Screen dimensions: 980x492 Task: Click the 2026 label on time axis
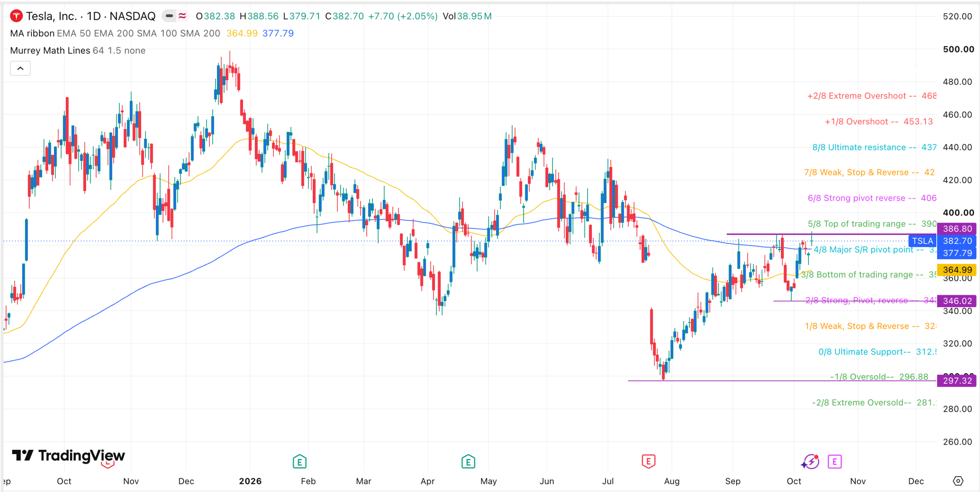pos(250,481)
